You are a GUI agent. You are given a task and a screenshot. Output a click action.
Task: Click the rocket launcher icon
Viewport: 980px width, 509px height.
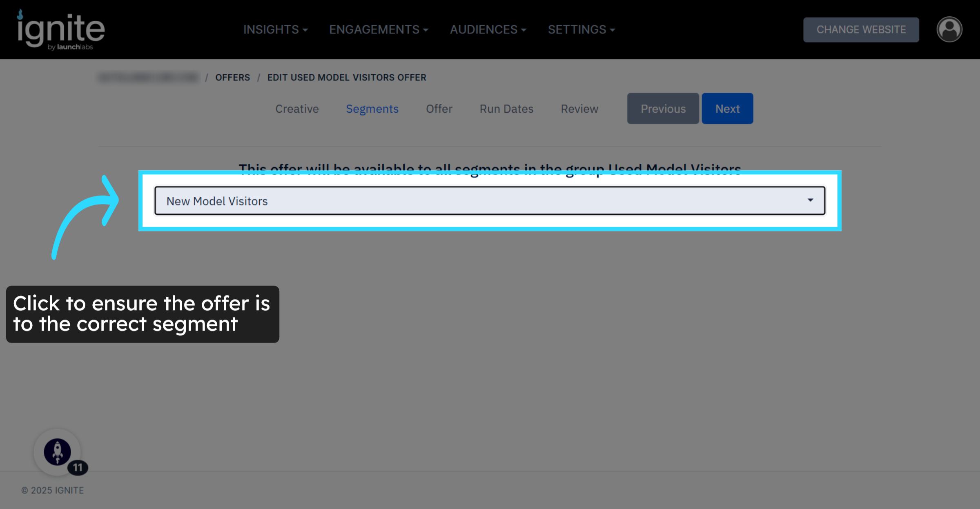coord(57,452)
